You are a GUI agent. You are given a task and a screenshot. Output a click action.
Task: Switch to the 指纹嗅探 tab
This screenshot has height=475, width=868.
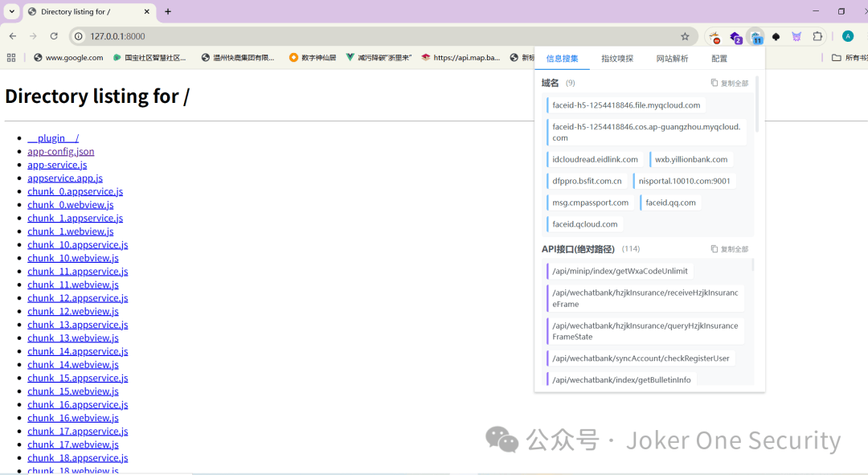617,59
